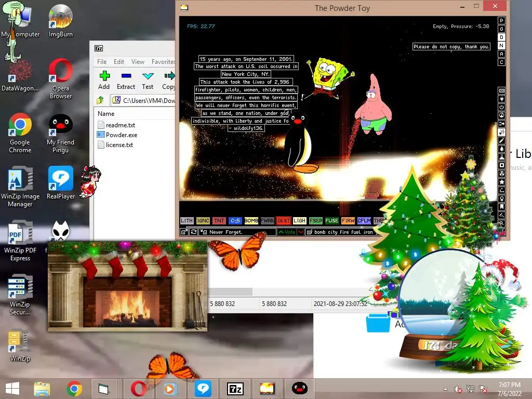Select the DEST element
Viewport: 532px width, 399px height.
(284, 220)
